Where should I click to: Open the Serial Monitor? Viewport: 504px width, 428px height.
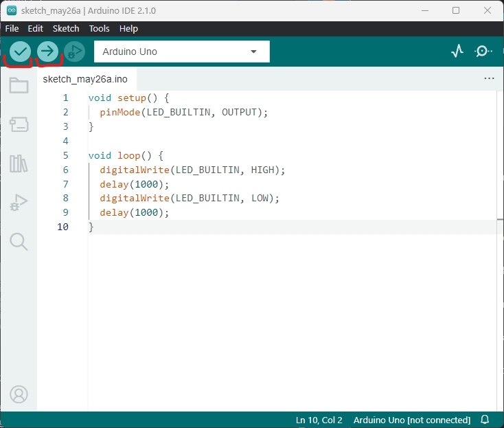tap(483, 52)
